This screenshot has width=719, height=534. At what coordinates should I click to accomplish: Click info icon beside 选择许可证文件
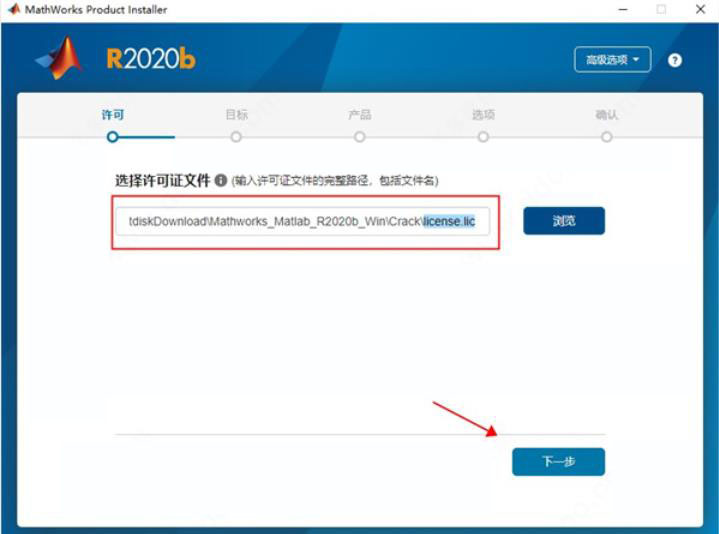coord(221,180)
